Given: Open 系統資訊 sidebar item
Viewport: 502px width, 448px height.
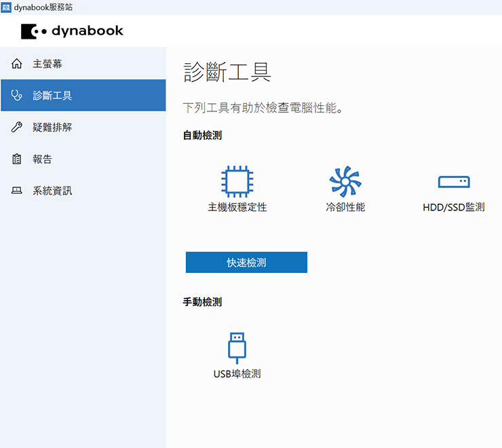Looking at the screenshot, I should [83, 191].
